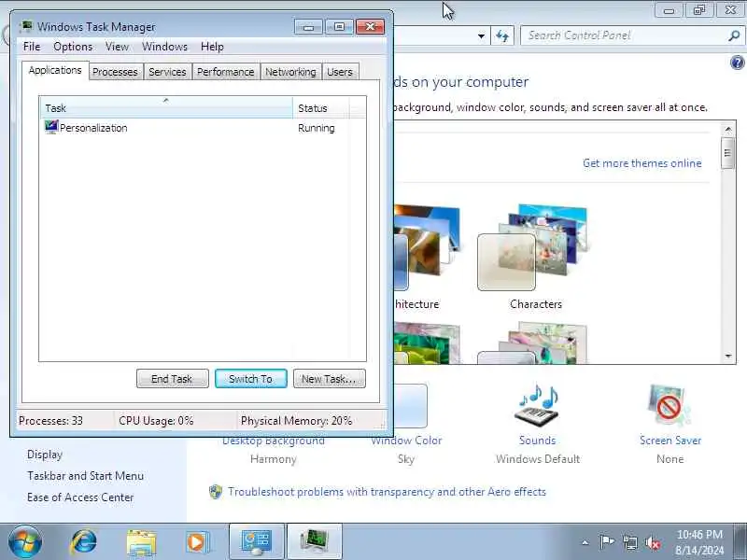
Task: Minimize the Task Manager window
Action: tap(309, 27)
